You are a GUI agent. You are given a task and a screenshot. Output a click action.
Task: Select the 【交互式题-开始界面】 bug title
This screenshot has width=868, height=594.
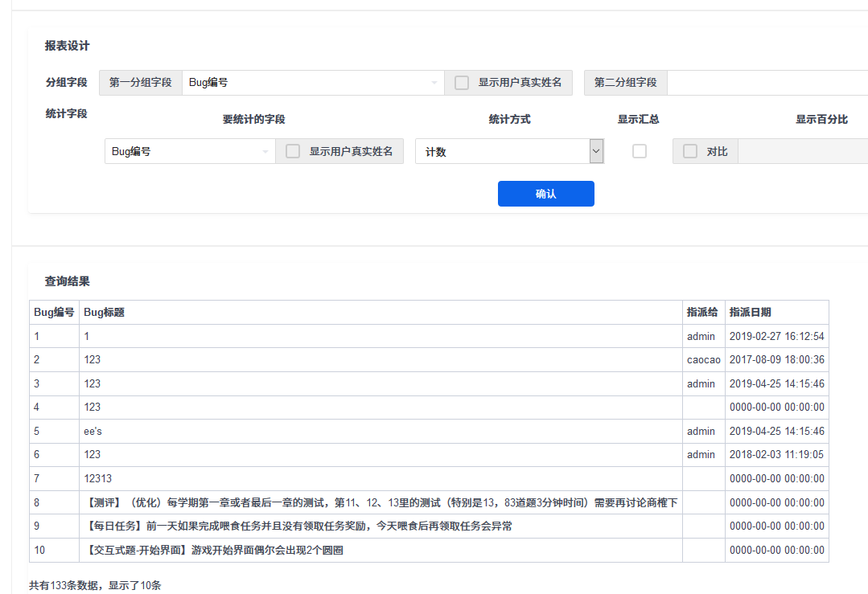pyautogui.click(x=214, y=551)
